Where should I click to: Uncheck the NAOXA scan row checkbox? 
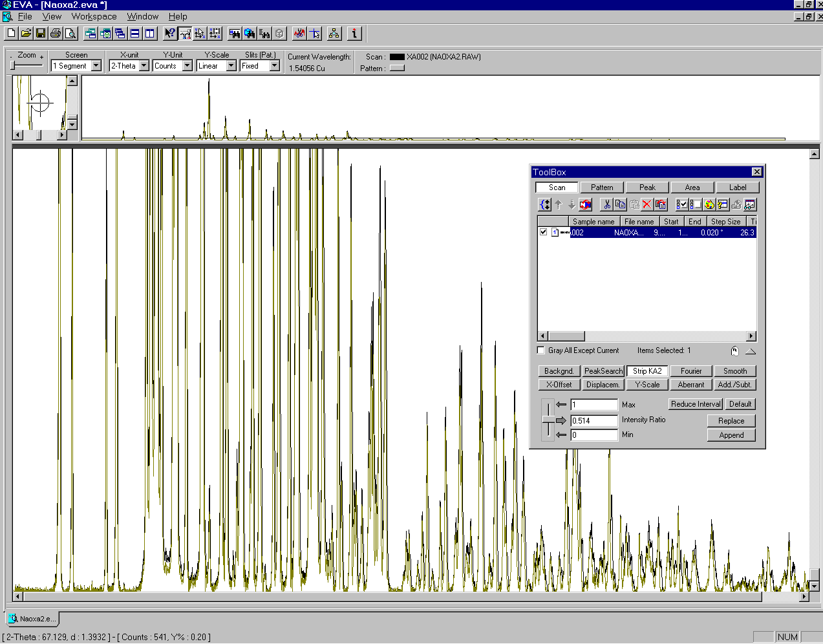[544, 232]
